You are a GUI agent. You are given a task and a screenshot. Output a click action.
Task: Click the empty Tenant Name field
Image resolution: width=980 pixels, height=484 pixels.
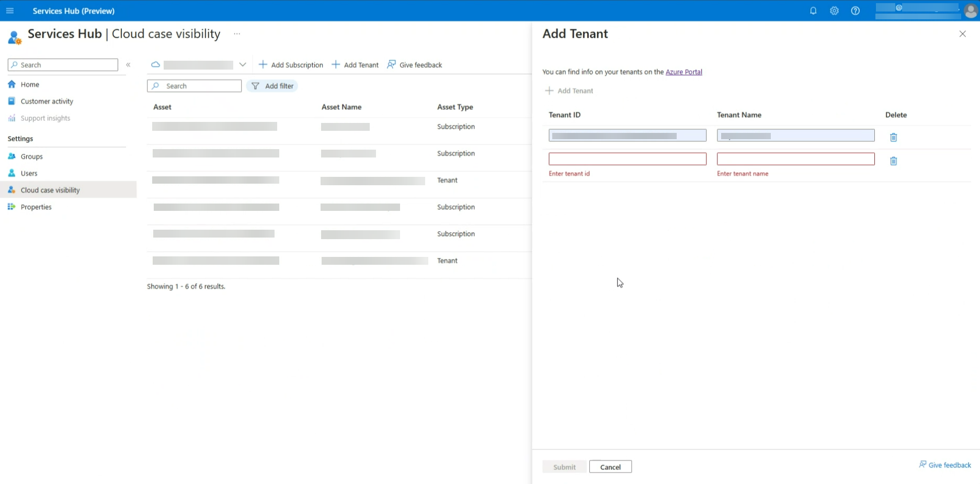point(795,159)
